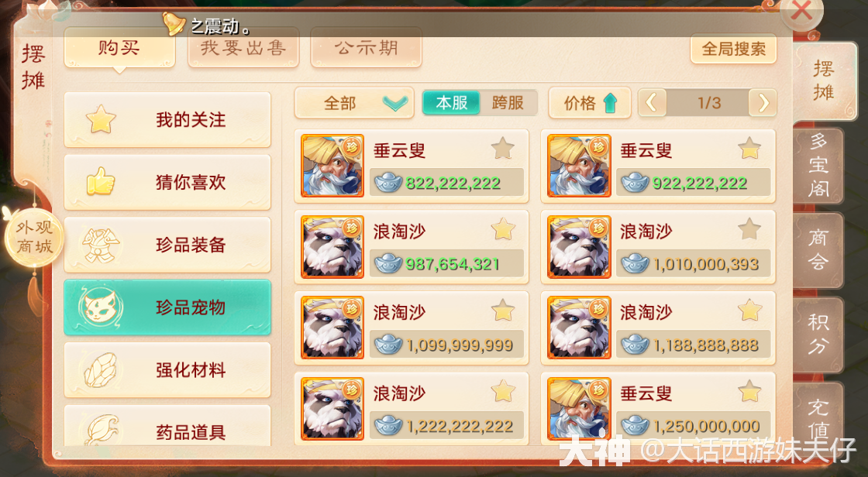Unfavorite the 垂云叟 listing priced 1,250,000,000
The width and height of the screenshot is (868, 477).
pyautogui.click(x=749, y=391)
